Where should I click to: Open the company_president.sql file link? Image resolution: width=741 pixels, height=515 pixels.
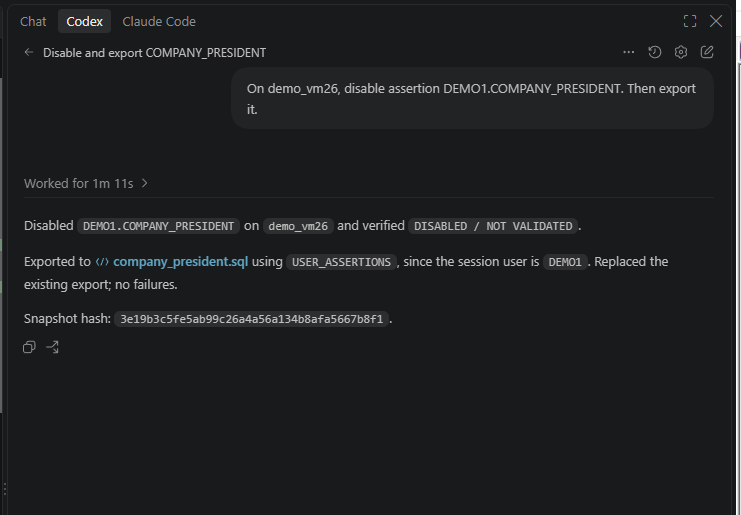coord(181,262)
